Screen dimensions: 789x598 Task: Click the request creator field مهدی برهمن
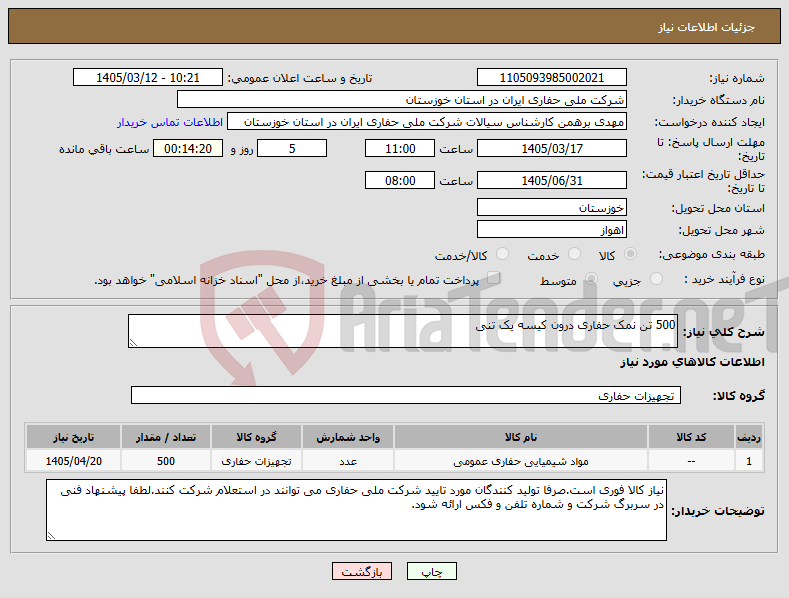point(427,122)
